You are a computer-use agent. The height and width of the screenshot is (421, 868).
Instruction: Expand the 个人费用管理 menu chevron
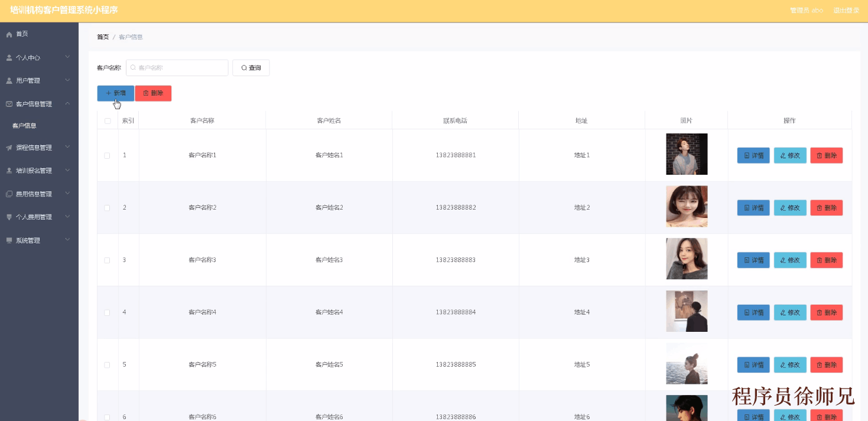tap(67, 216)
